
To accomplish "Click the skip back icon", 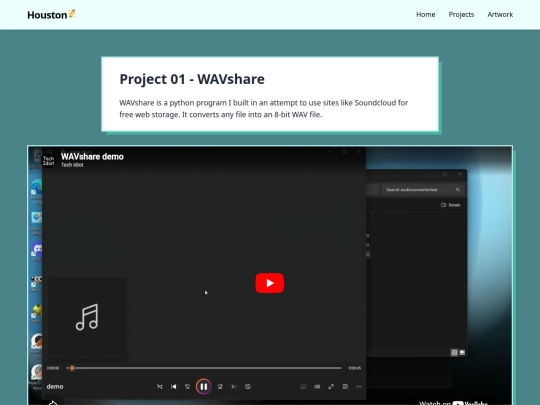I will point(187,386).
